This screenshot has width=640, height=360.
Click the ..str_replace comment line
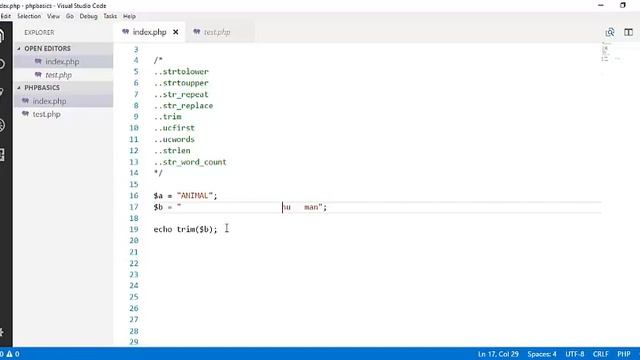183,106
